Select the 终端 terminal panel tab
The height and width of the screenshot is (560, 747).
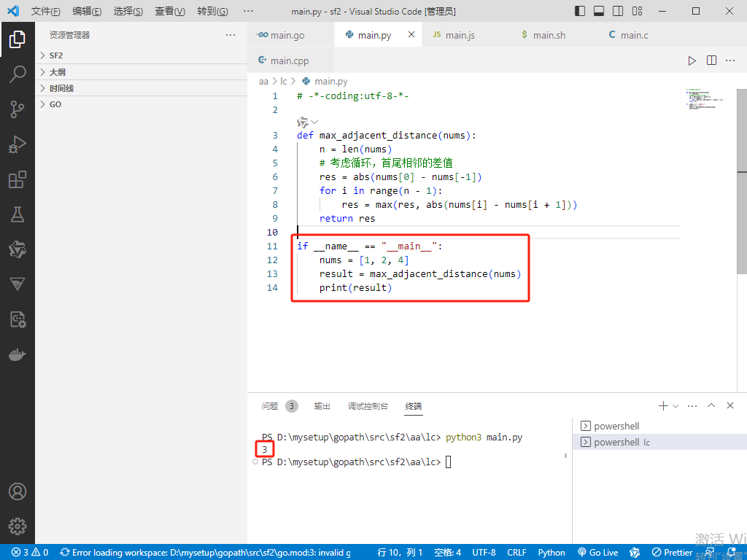point(413,406)
